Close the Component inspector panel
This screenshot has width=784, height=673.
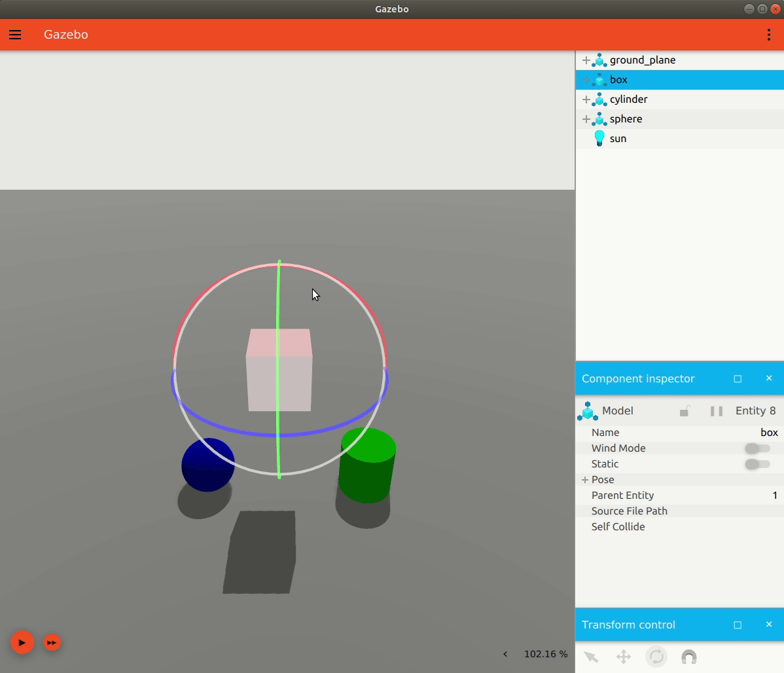[769, 378]
